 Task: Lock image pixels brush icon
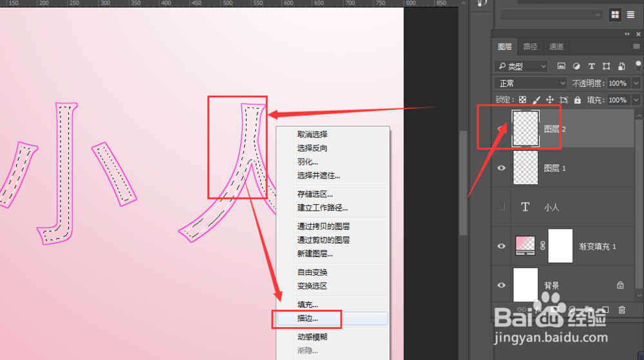click(536, 100)
